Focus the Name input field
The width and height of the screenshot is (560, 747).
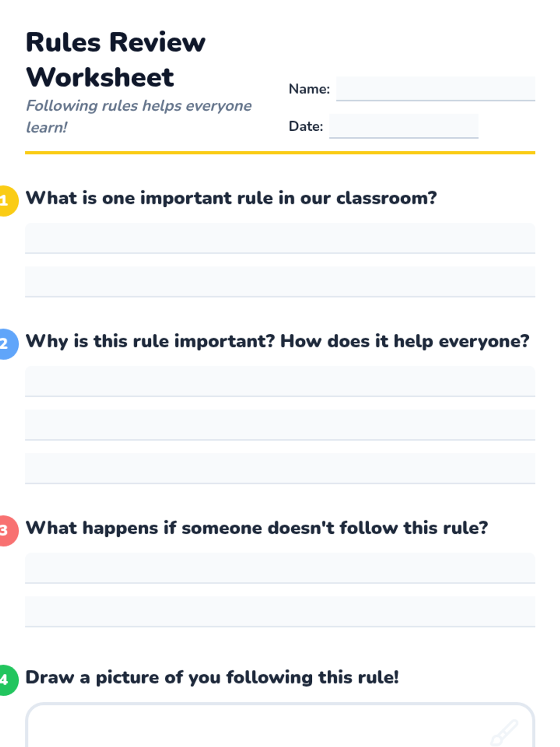(x=435, y=89)
